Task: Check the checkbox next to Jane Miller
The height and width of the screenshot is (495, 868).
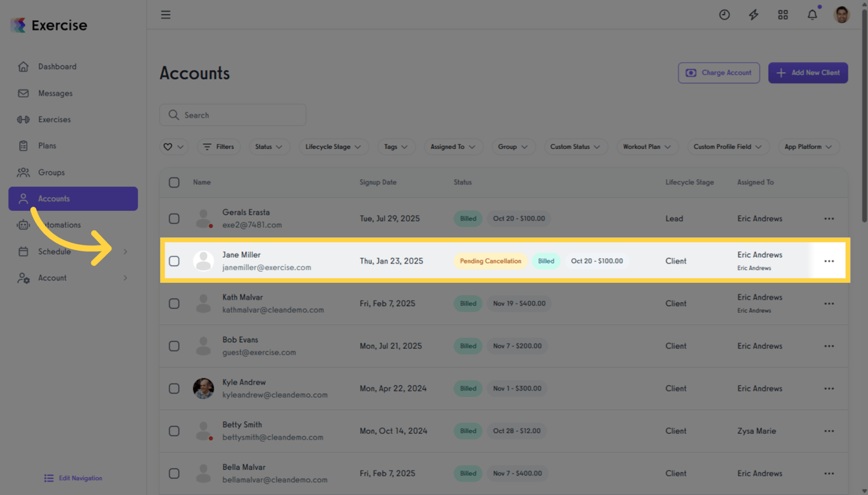Action: (174, 260)
